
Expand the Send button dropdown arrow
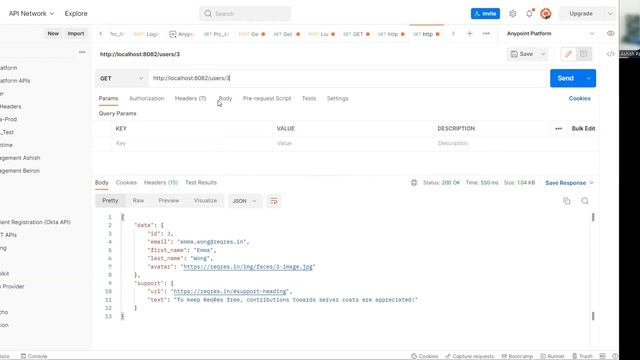pyautogui.click(x=589, y=78)
